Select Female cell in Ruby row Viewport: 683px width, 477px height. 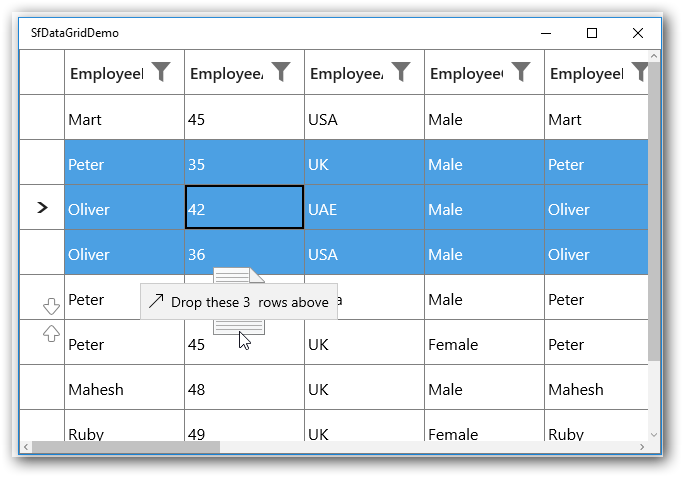point(484,426)
